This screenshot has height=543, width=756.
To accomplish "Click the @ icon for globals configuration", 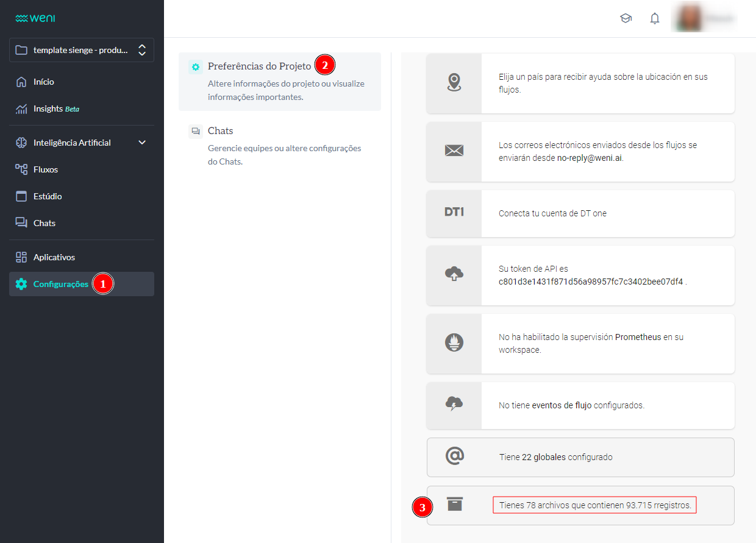I will (454, 456).
